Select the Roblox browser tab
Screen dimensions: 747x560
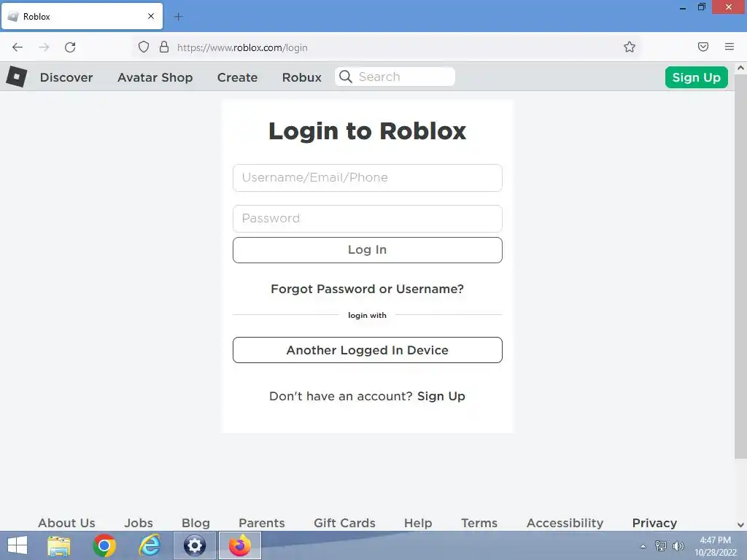point(82,16)
